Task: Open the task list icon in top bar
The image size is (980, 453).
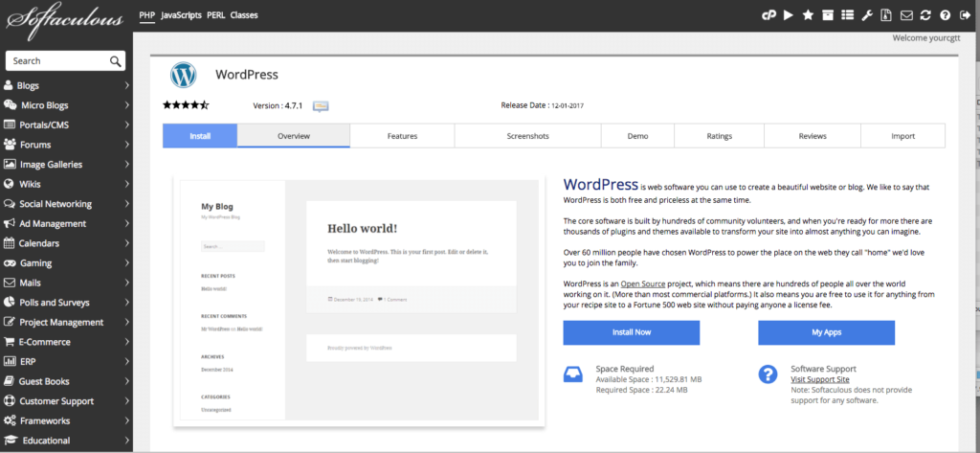Action: 847,15
